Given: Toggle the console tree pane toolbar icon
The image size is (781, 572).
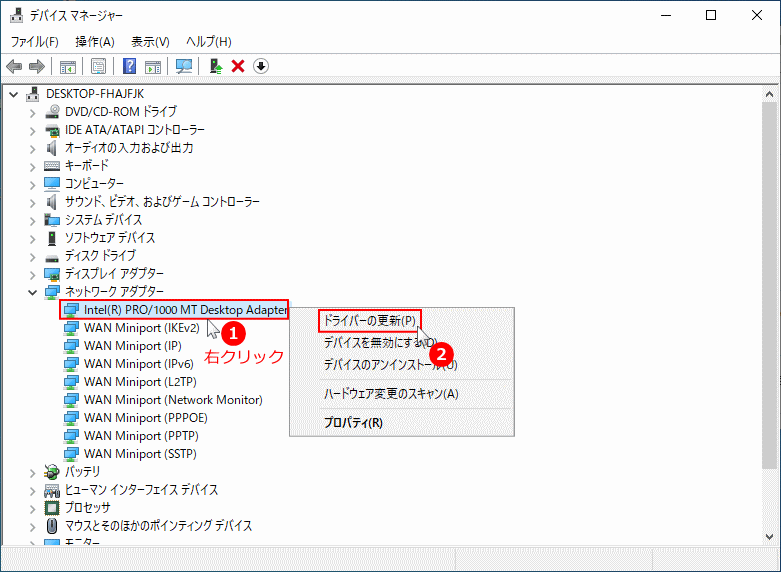Looking at the screenshot, I should (x=68, y=66).
